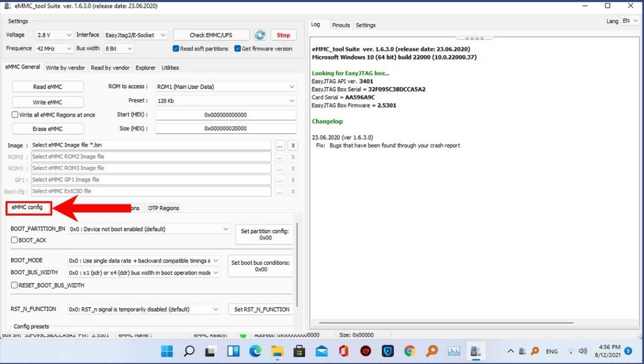Browse for ROM2 image file

pos(280,157)
